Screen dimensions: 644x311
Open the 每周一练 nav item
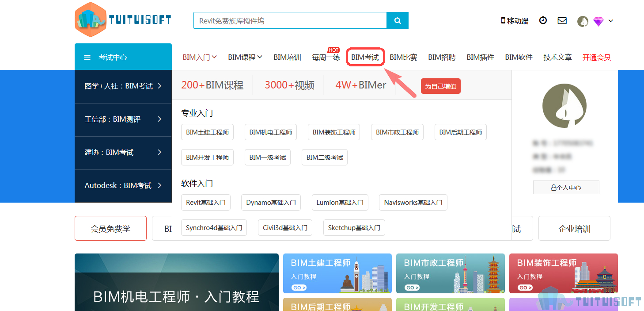(326, 57)
